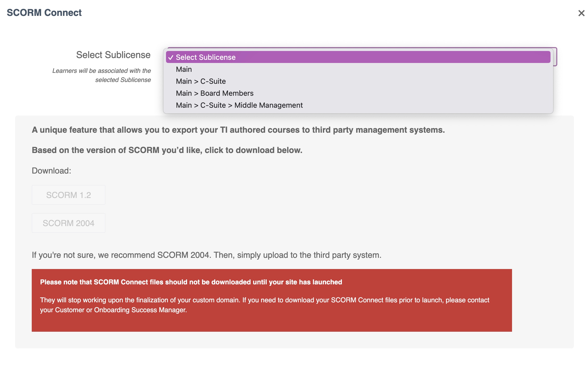The image size is (588, 371).
Task: Click the warning text about custom domain finalization
Action: (265, 305)
